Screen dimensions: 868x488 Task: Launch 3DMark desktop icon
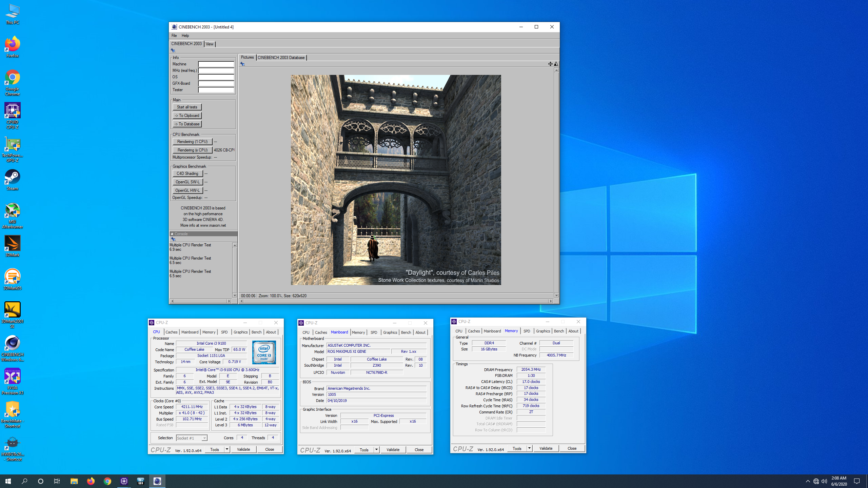(x=12, y=246)
